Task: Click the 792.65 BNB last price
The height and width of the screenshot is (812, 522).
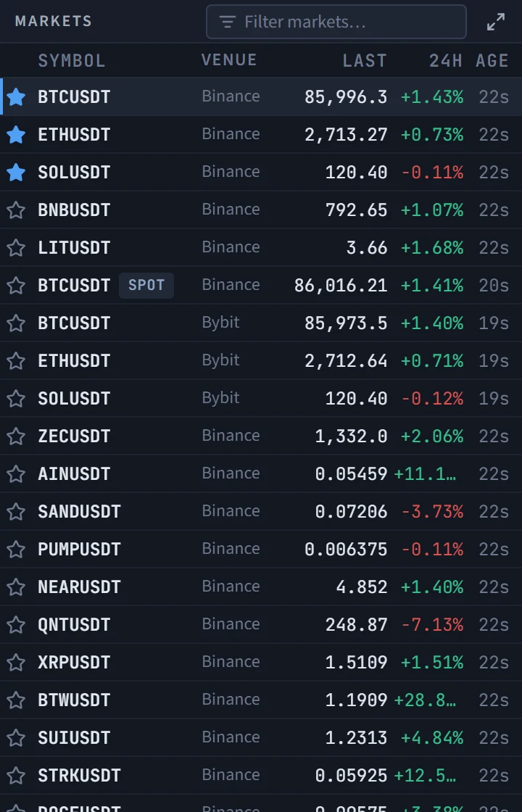Action: coord(356,210)
